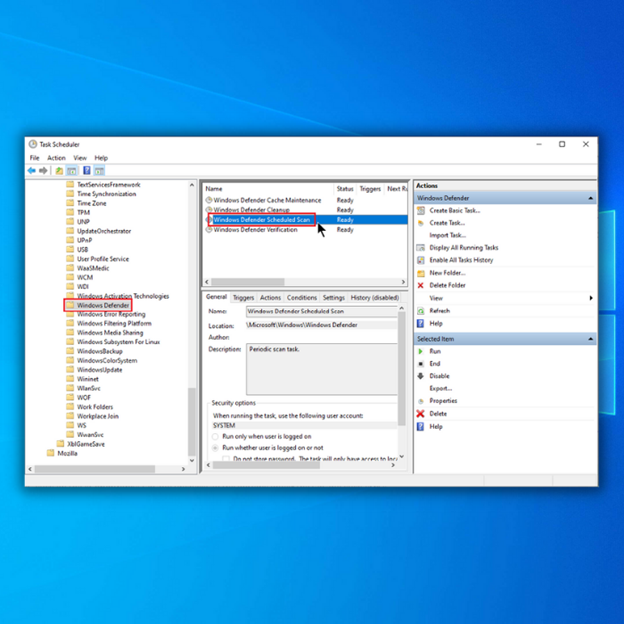The image size is (624, 624).
Task: Click the Mozilla folder in tree
Action: coord(67,453)
